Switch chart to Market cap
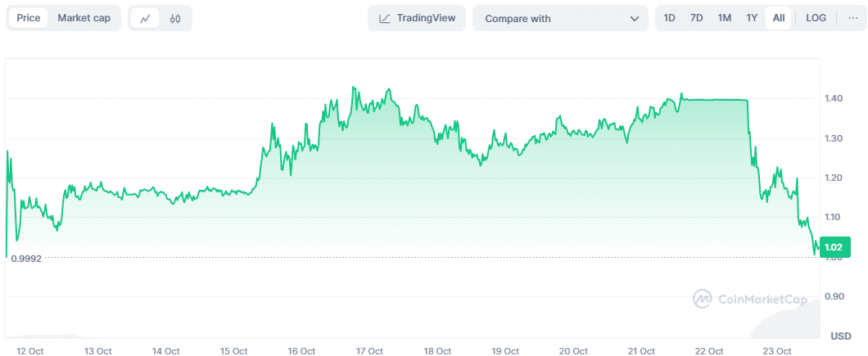This screenshot has width=868, height=356. tap(84, 18)
